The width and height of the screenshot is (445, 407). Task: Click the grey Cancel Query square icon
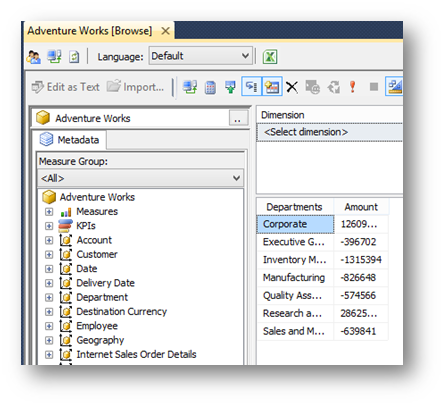374,87
